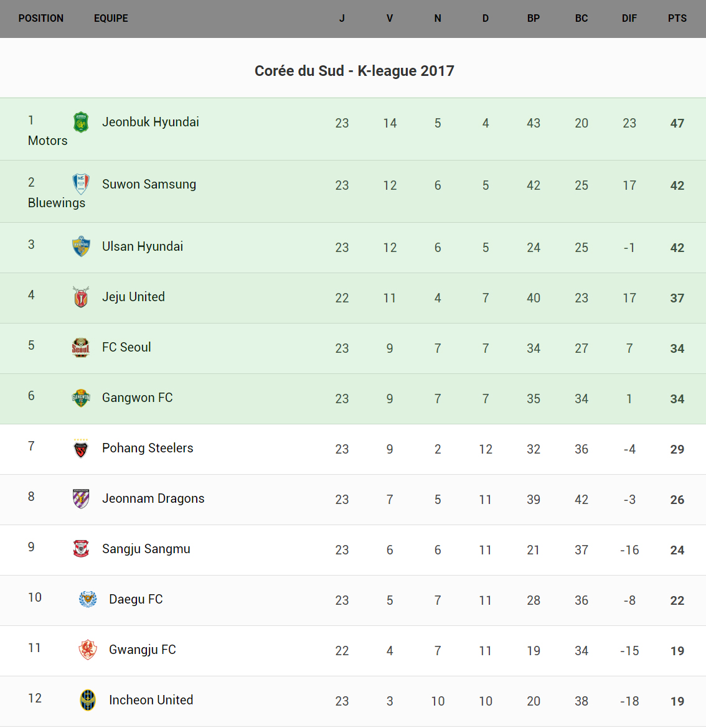Image resolution: width=706 pixels, height=728 pixels.
Task: Click the Jeonbuk Hyundai Motors club crest
Action: point(81,123)
